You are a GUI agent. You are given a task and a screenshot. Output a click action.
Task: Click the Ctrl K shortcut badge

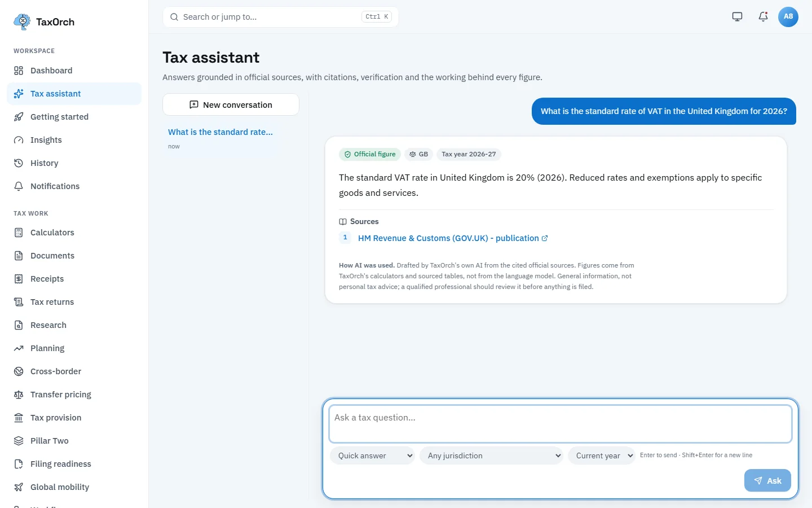(x=377, y=17)
